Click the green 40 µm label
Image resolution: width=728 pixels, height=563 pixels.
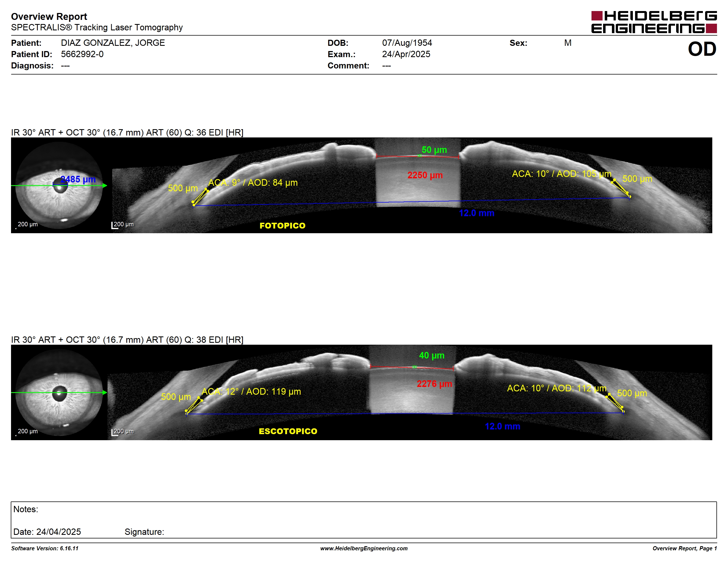[432, 355]
